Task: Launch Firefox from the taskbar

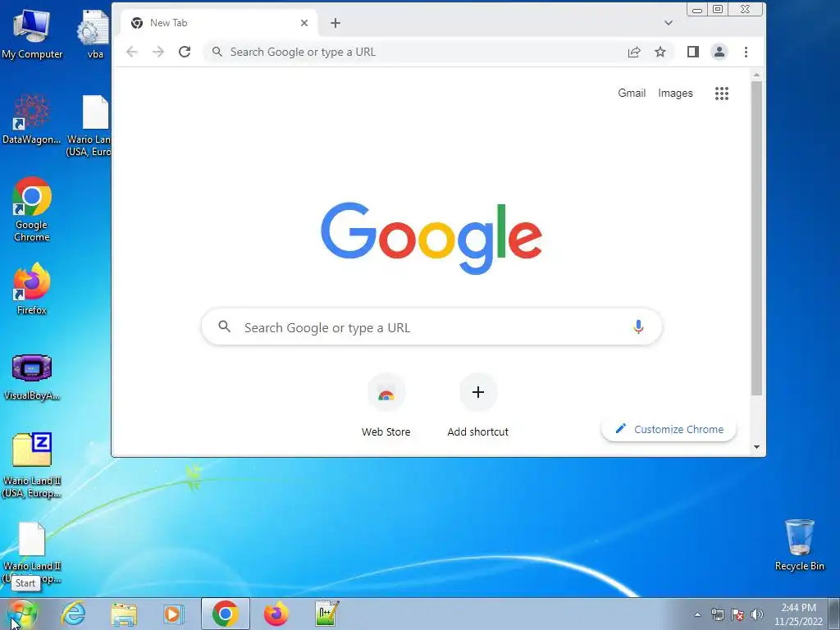Action: tap(276, 614)
